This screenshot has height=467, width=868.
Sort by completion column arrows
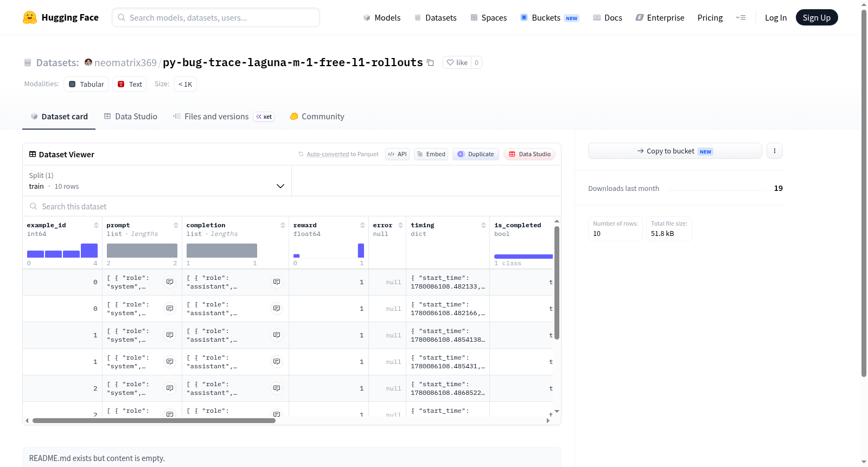[283, 225]
